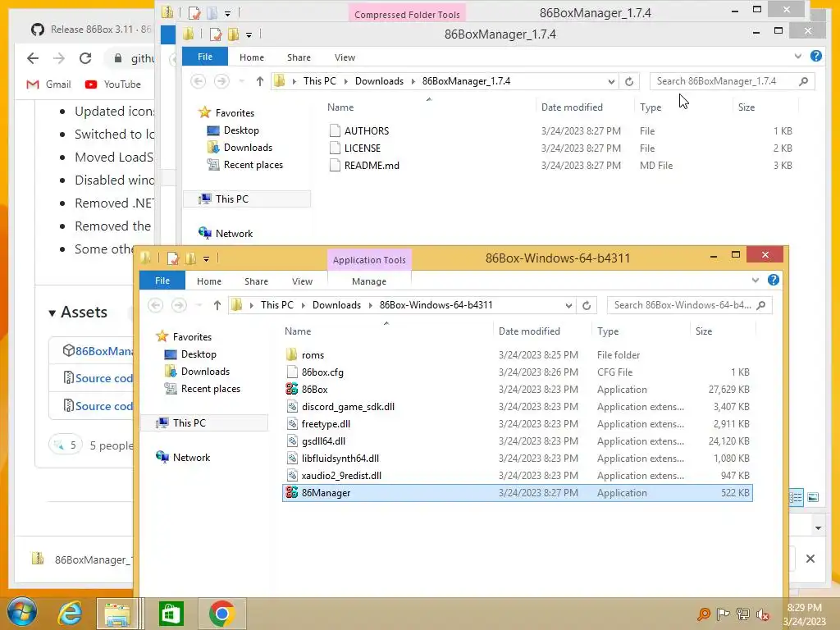Click search magnifier in 86Box-Windows-64 window

pyautogui.click(x=761, y=305)
